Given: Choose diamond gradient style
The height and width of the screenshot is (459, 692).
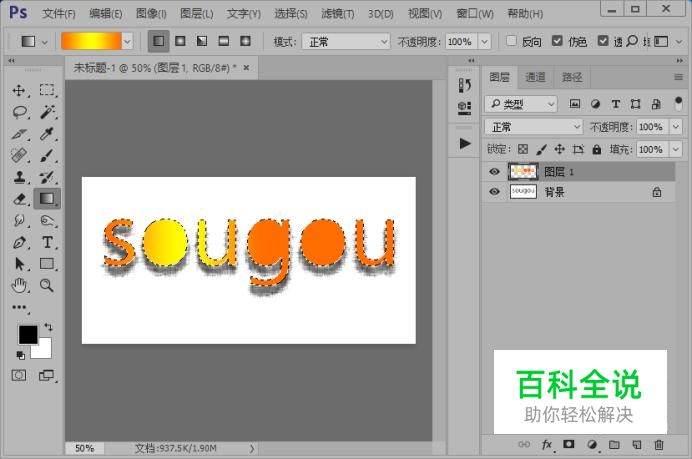Looking at the screenshot, I should tap(245, 41).
